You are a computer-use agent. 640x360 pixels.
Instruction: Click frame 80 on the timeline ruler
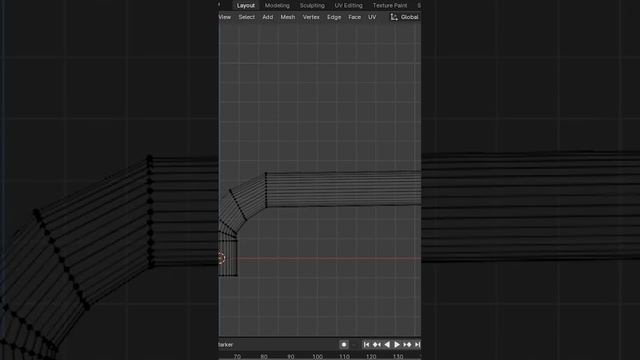[264, 356]
